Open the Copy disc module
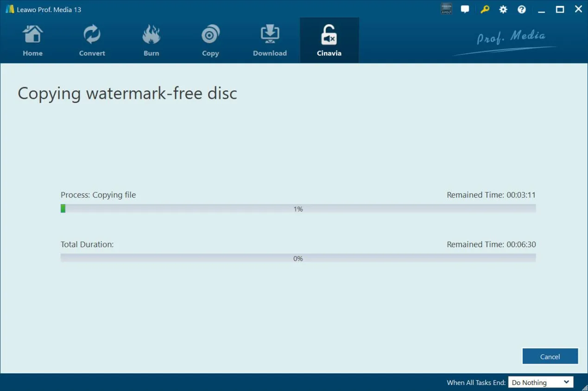The height and width of the screenshot is (391, 588). [x=210, y=41]
